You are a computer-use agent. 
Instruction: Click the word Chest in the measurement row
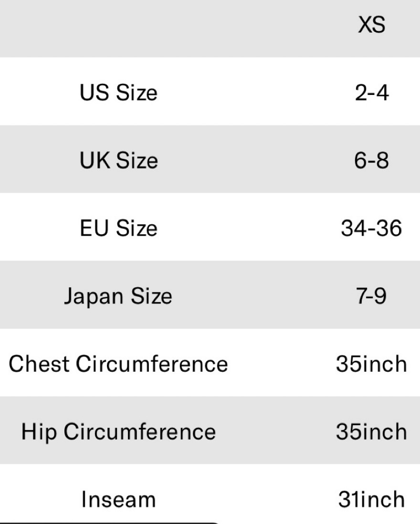tap(39, 364)
